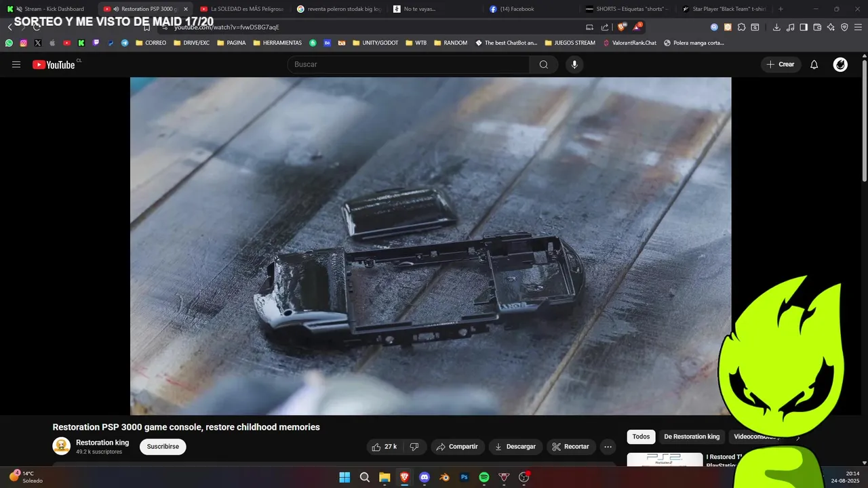
Task: Bookmark this page icon in address bar
Action: (146, 27)
